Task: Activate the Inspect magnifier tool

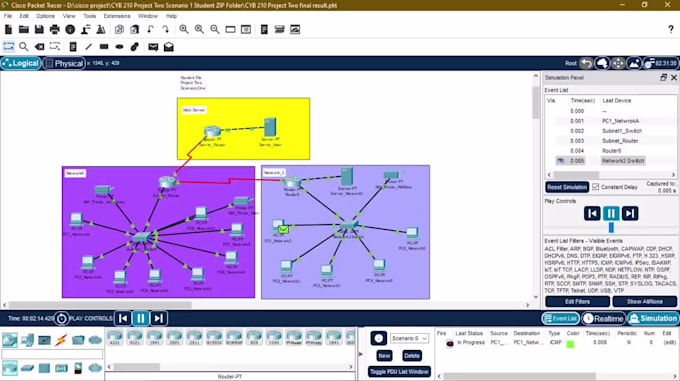Action: pyautogui.click(x=23, y=47)
